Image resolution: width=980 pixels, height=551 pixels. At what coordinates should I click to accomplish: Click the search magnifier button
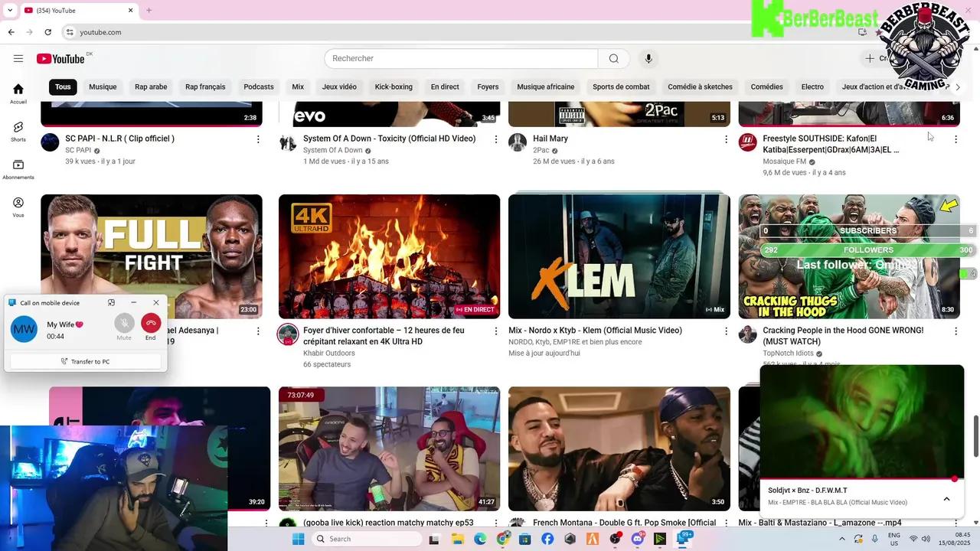click(613, 59)
